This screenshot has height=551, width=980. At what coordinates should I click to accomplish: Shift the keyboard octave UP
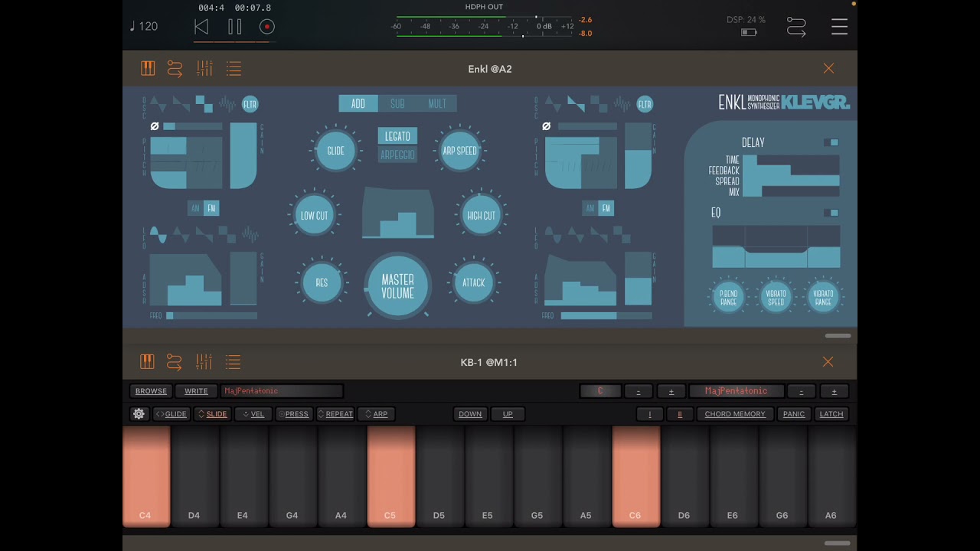tap(508, 414)
